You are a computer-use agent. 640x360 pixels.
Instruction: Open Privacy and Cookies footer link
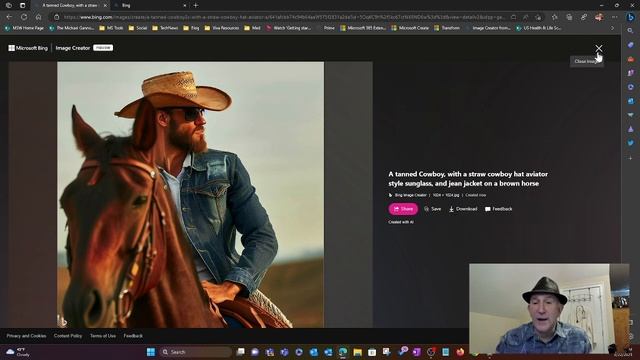point(26,336)
